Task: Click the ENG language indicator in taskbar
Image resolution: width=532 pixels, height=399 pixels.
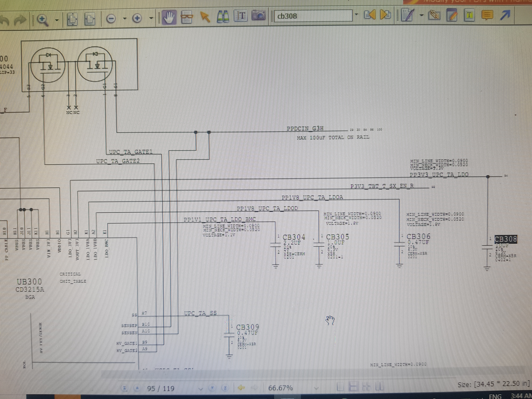Action: [x=495, y=396]
